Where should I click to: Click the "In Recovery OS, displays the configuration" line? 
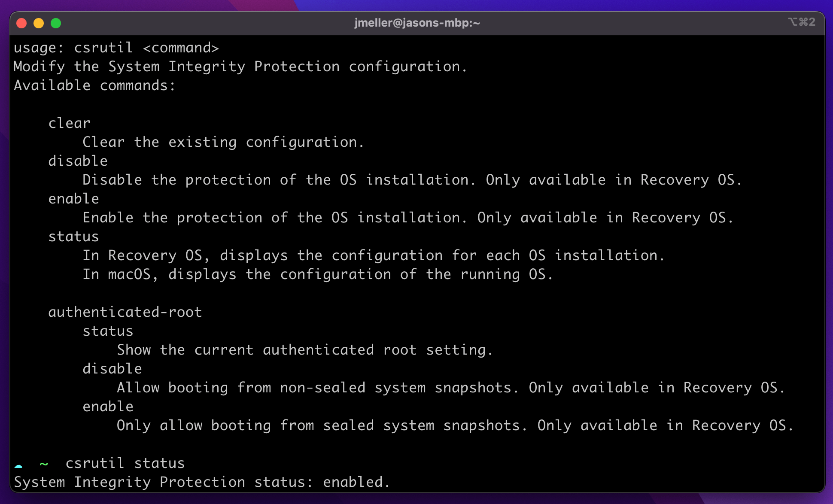[x=374, y=255]
